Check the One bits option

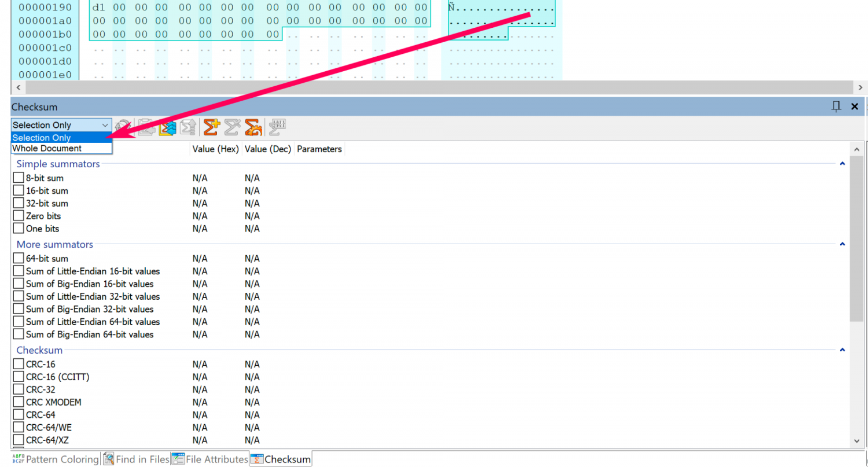tap(19, 229)
